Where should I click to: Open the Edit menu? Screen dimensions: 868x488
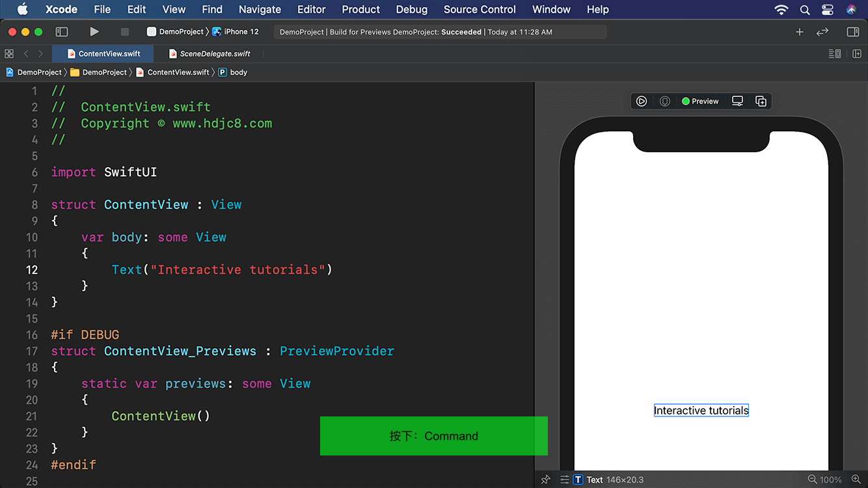coord(137,9)
